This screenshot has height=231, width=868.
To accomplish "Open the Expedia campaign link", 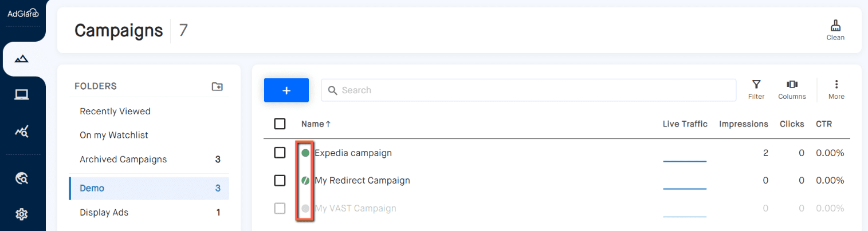I will pos(353,153).
